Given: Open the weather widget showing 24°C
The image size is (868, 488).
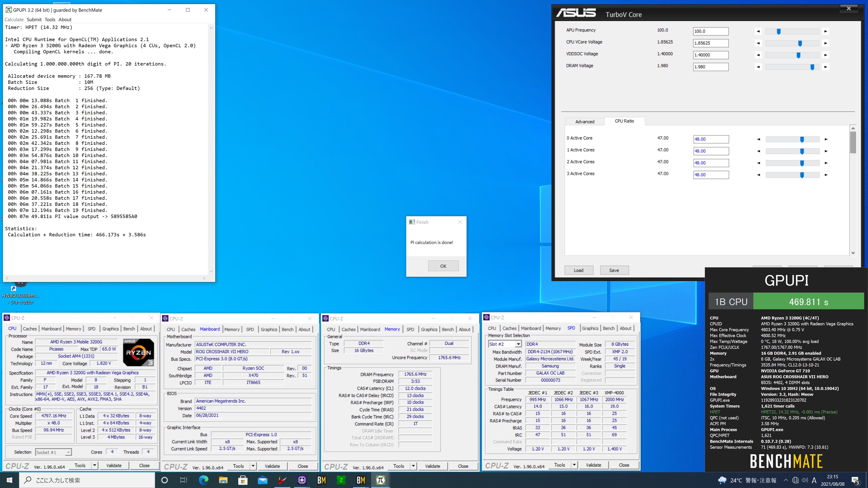Looking at the screenshot, I should click(747, 480).
